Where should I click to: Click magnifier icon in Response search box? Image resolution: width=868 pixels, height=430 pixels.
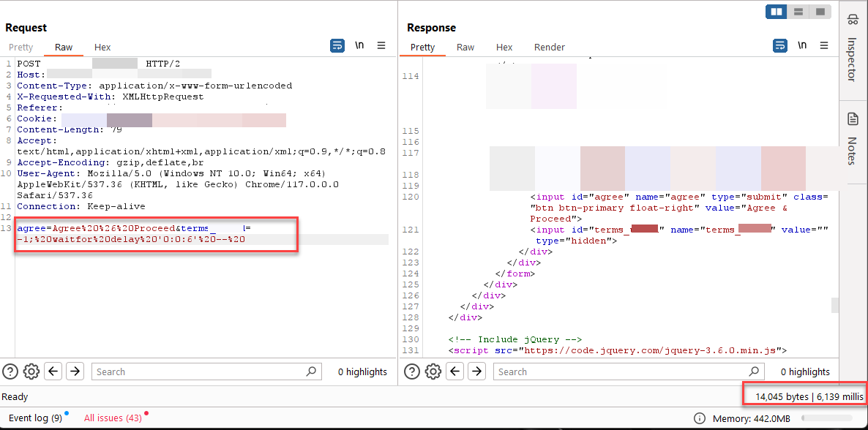(x=754, y=371)
